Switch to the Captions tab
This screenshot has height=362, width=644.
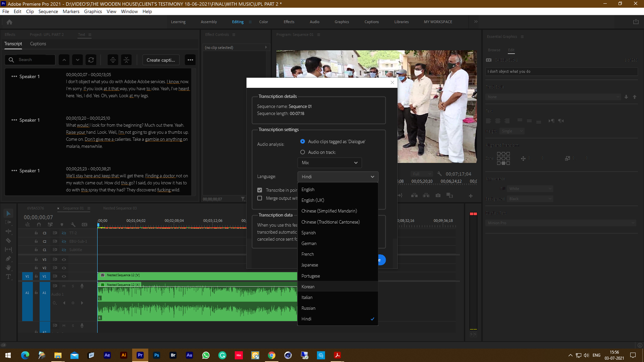coord(38,44)
